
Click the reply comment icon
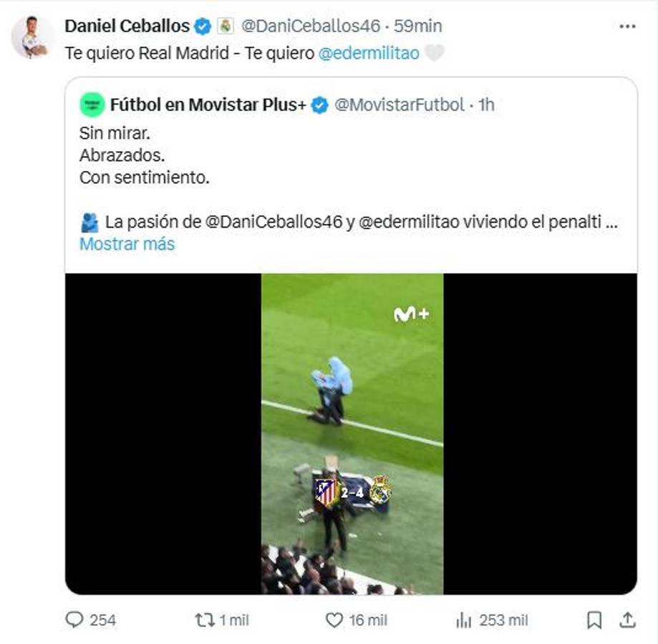point(74,620)
